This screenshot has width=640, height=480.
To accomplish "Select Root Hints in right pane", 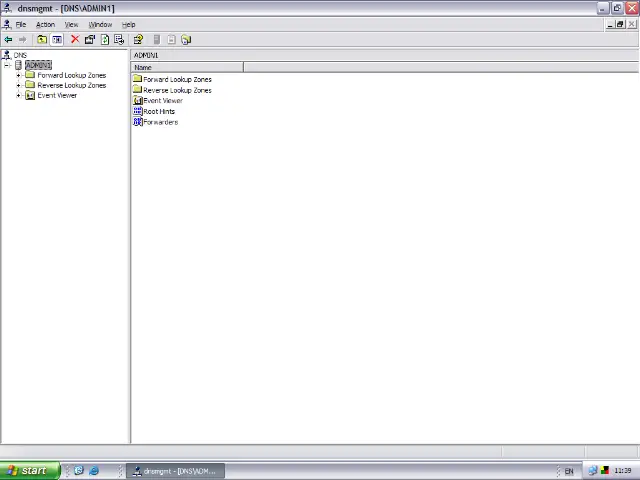I will [x=159, y=111].
